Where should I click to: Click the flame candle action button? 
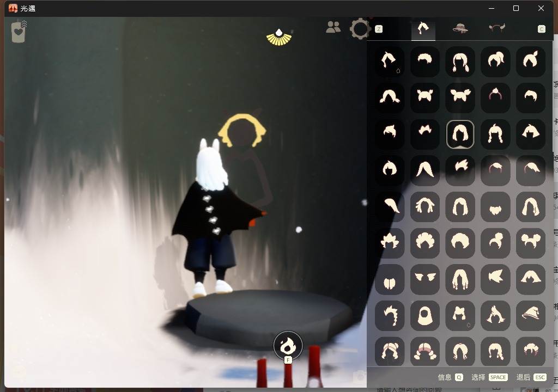point(288,345)
